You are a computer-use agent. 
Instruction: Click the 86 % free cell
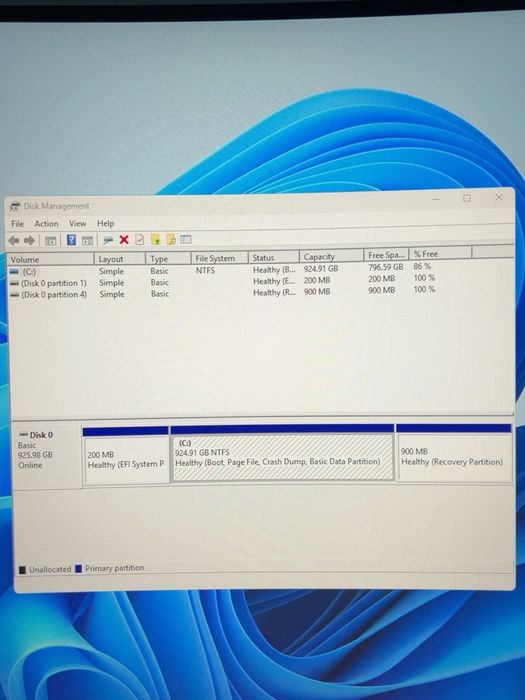(422, 266)
